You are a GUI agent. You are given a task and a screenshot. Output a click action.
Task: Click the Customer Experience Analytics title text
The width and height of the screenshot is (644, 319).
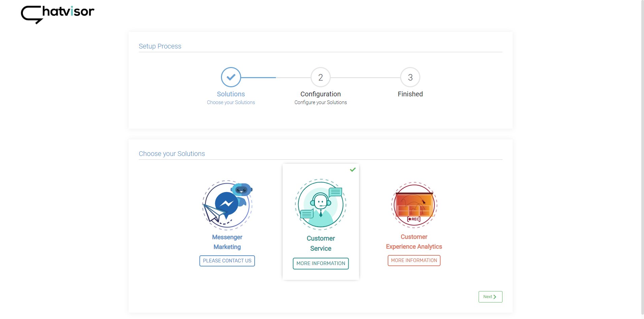(414, 242)
